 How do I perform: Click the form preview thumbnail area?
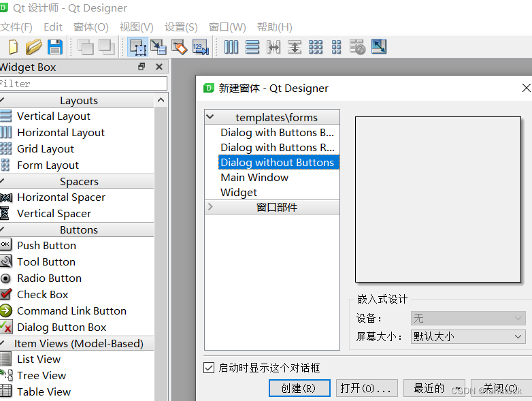(x=438, y=199)
